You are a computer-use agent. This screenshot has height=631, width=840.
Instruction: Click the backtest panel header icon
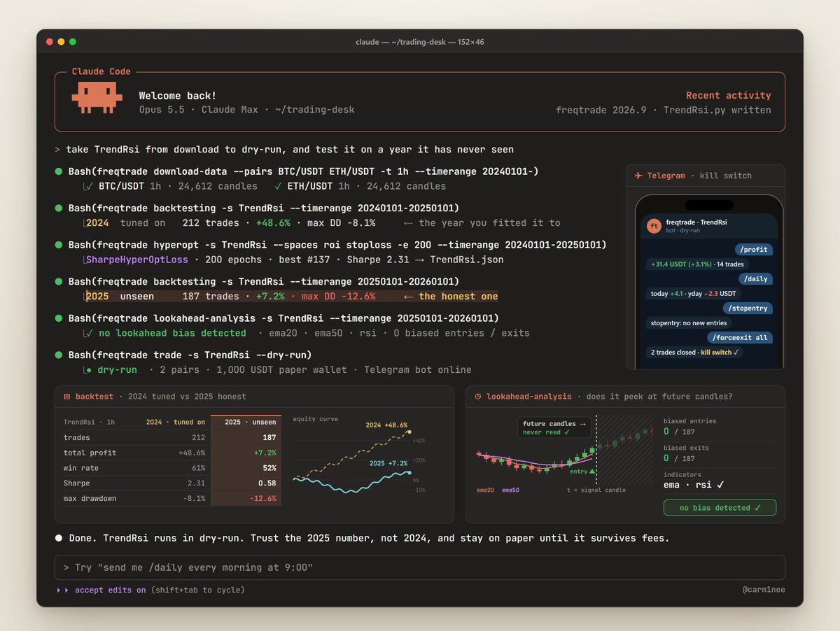(x=67, y=397)
